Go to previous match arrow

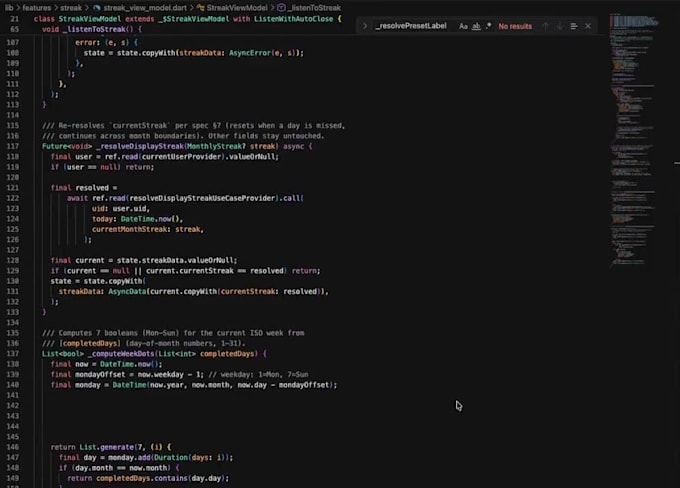(546, 26)
